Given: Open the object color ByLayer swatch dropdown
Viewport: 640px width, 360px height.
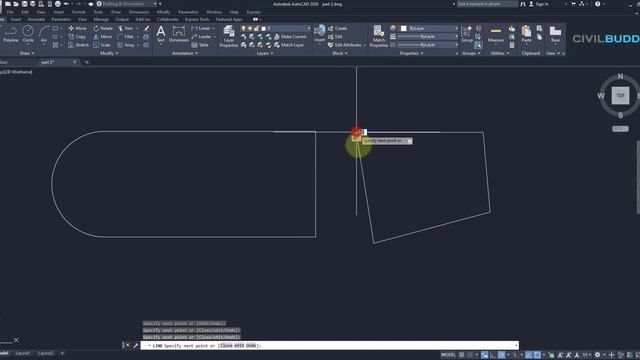Looking at the screenshot, I should [x=428, y=28].
